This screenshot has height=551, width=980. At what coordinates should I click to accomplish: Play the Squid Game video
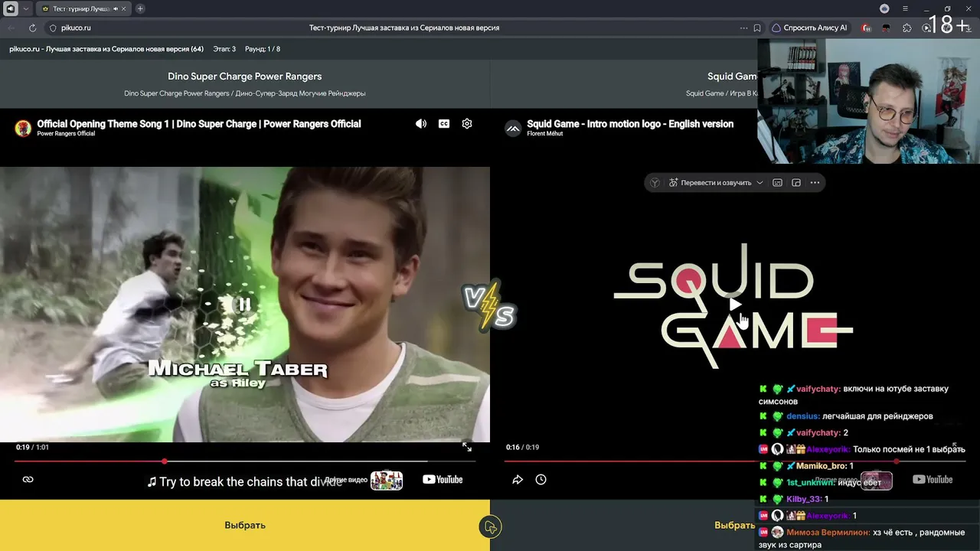(735, 305)
